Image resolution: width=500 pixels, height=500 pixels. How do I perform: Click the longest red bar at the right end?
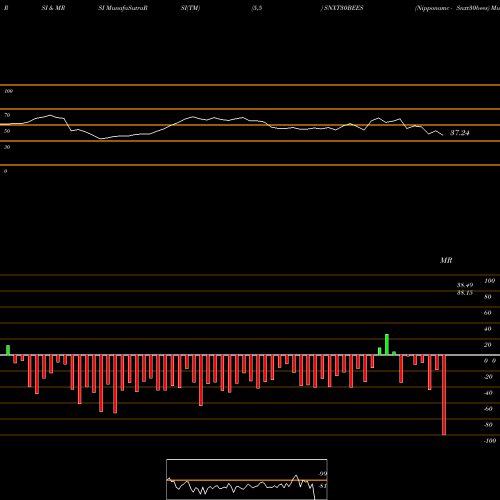tap(444, 395)
